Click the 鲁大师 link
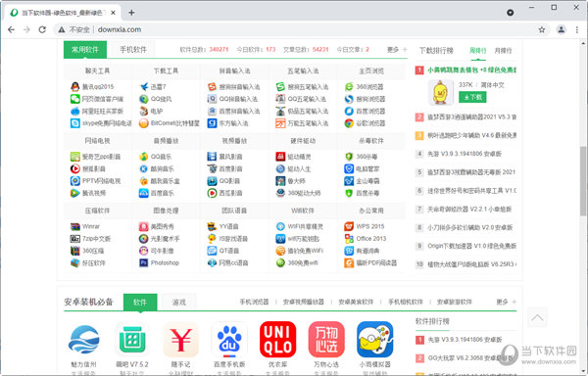Viewport: 588px width, 376px height. [296, 181]
